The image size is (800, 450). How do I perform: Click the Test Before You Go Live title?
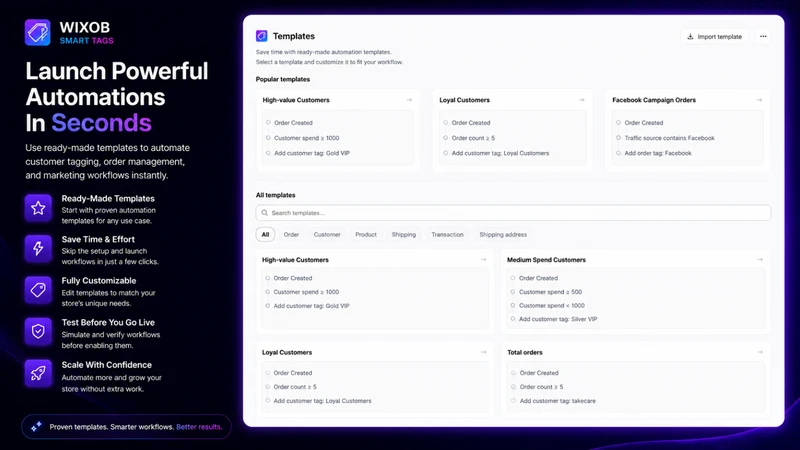[x=108, y=322]
